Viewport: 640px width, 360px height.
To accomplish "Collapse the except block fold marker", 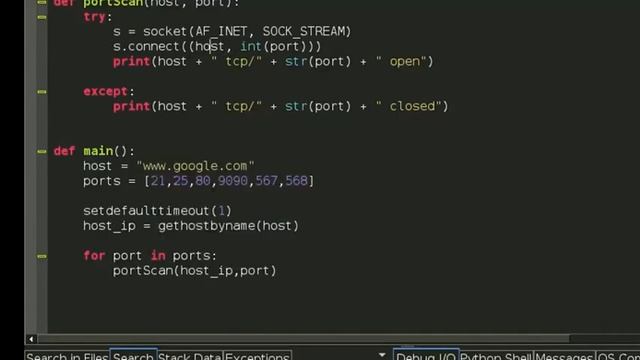I will coord(42,92).
